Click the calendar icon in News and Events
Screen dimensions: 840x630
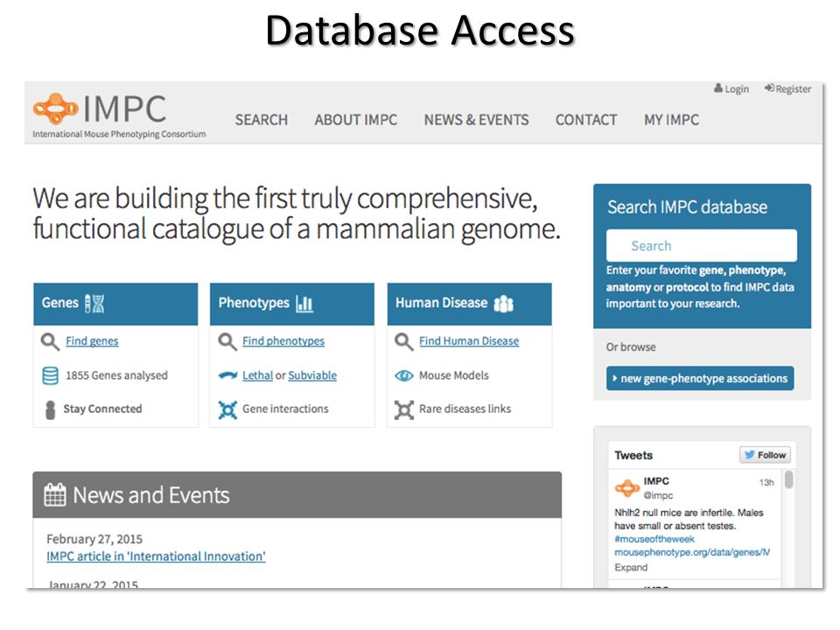54,494
